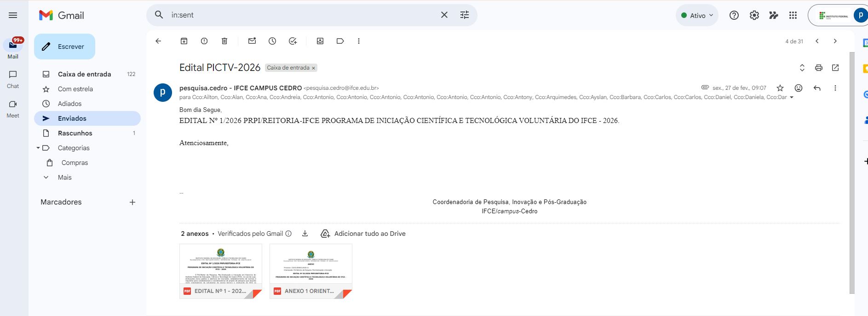Star the message from pesquisa.cedro
Screen dimensions: 868x316
780,88
